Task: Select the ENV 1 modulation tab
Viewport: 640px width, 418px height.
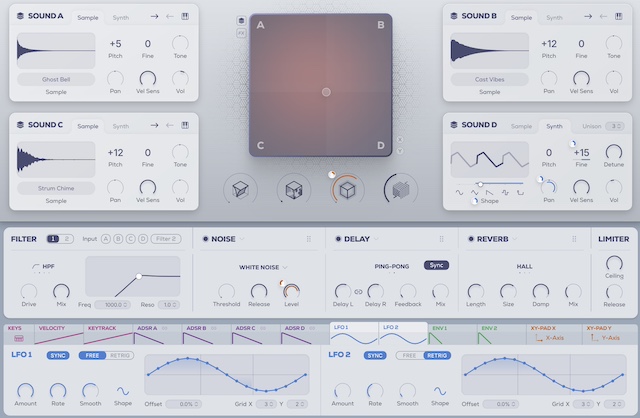Action: [x=439, y=328]
